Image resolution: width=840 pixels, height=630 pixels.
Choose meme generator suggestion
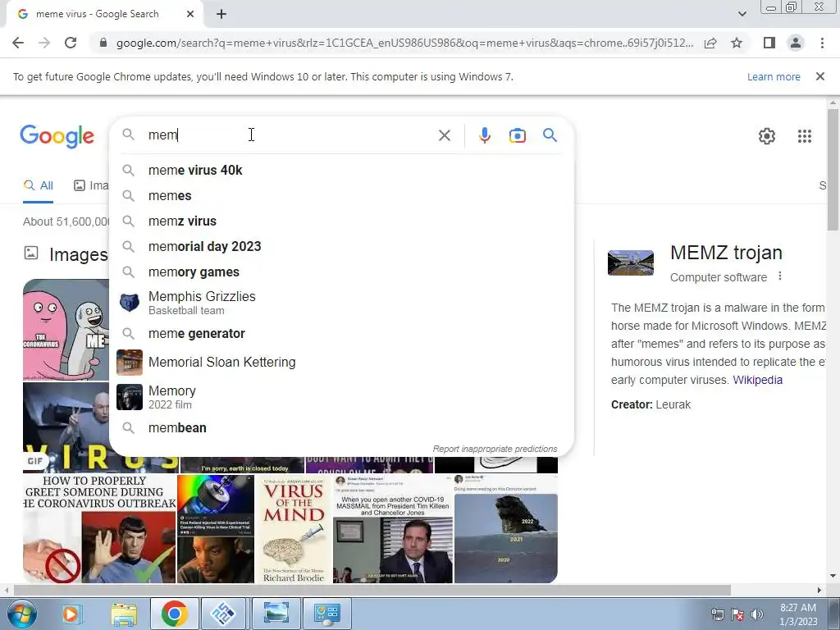coord(341,334)
